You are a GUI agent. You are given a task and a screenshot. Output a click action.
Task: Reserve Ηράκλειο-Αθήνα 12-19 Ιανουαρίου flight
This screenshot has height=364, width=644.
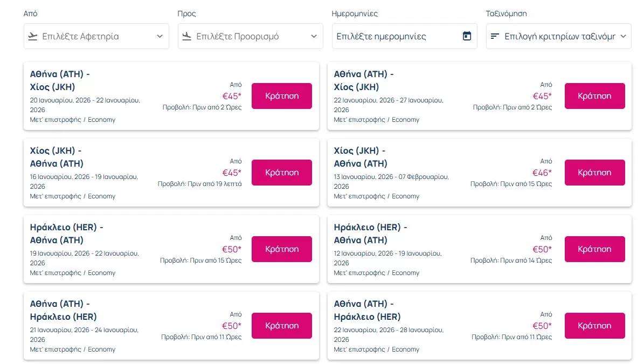coord(594,249)
